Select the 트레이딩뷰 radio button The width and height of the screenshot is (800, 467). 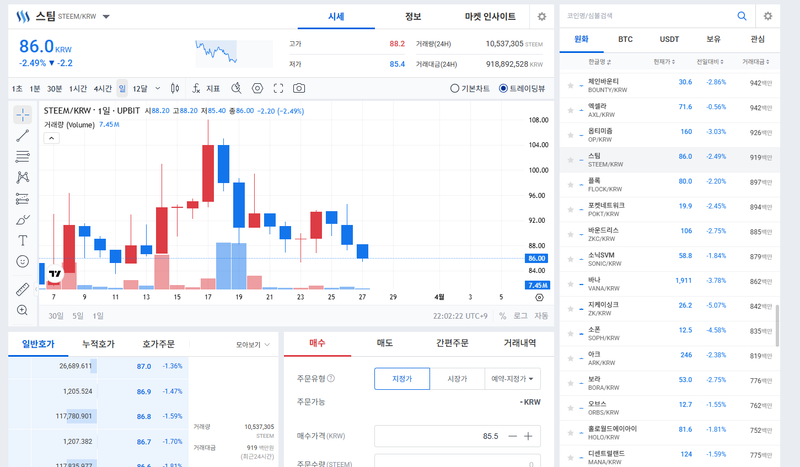click(x=503, y=88)
